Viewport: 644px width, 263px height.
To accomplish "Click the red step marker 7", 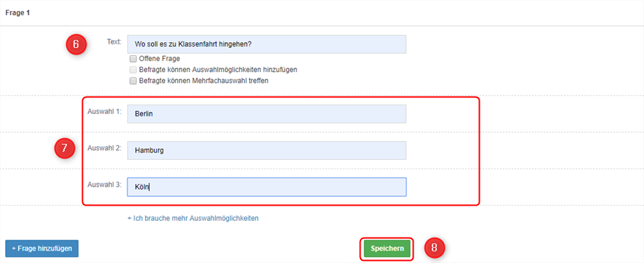I will click(64, 148).
